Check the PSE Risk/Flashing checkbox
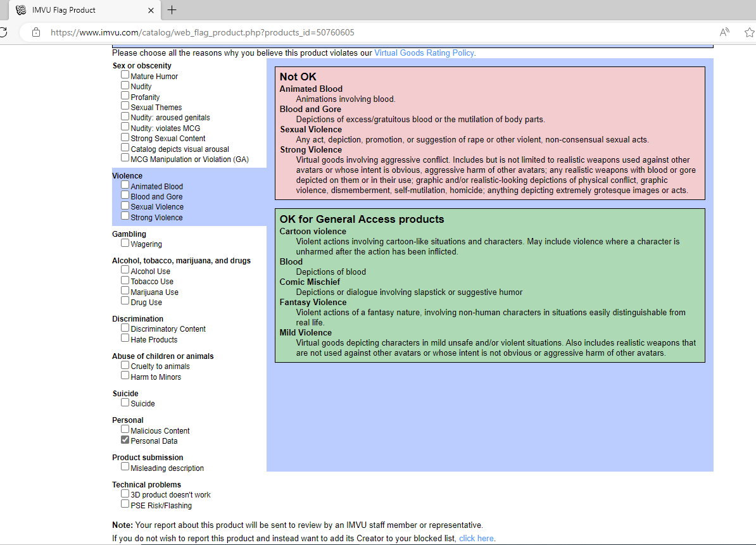The image size is (756, 545). [x=125, y=504]
